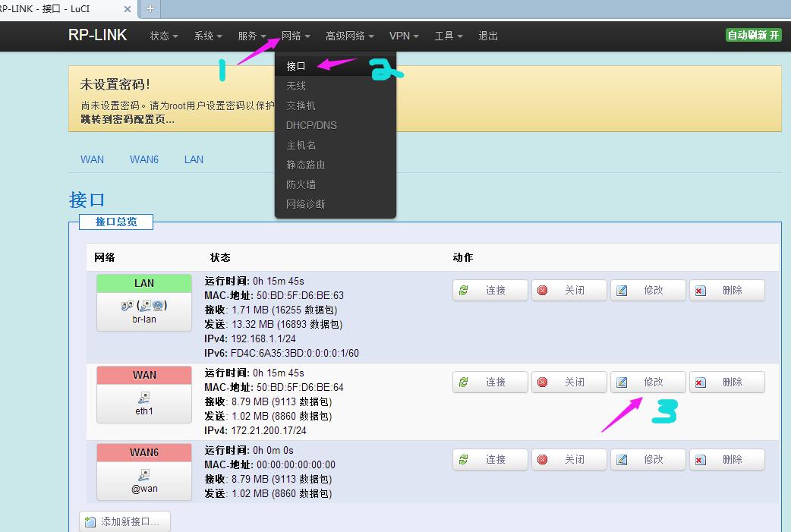The image size is (791, 532).
Task: Open the 状态 dropdown menu
Action: (162, 36)
